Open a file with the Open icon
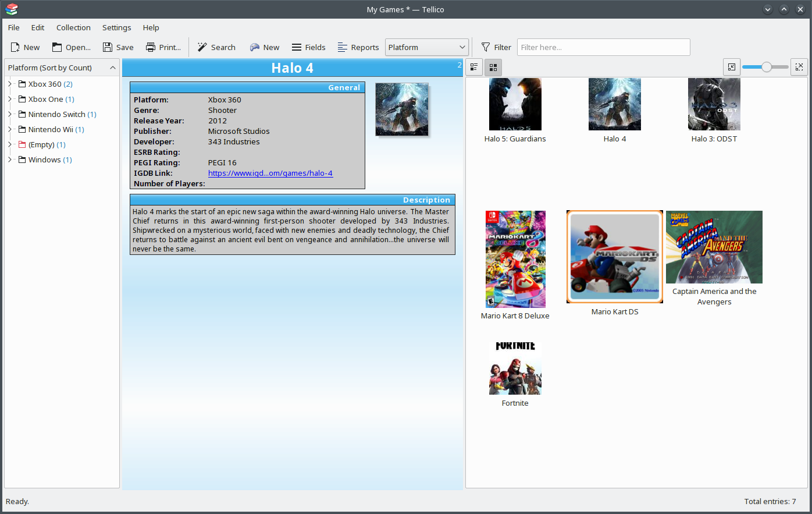Image resolution: width=812 pixels, height=514 pixels. click(57, 47)
